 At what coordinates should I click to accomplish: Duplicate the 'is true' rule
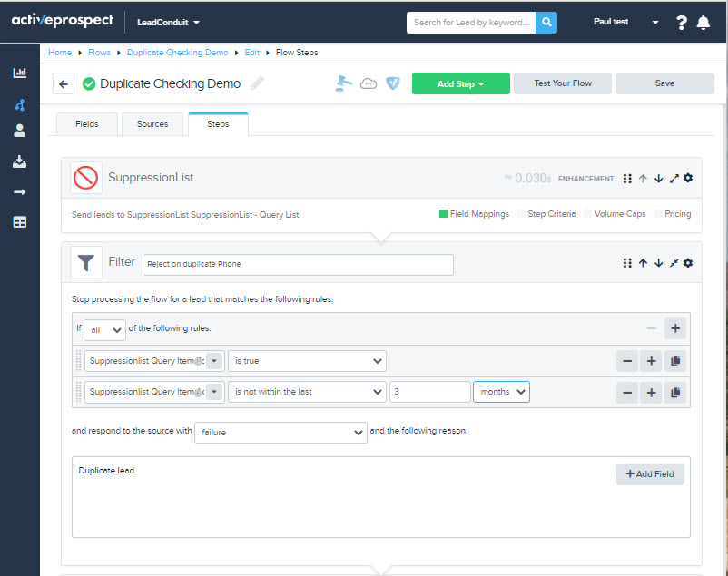pos(675,361)
